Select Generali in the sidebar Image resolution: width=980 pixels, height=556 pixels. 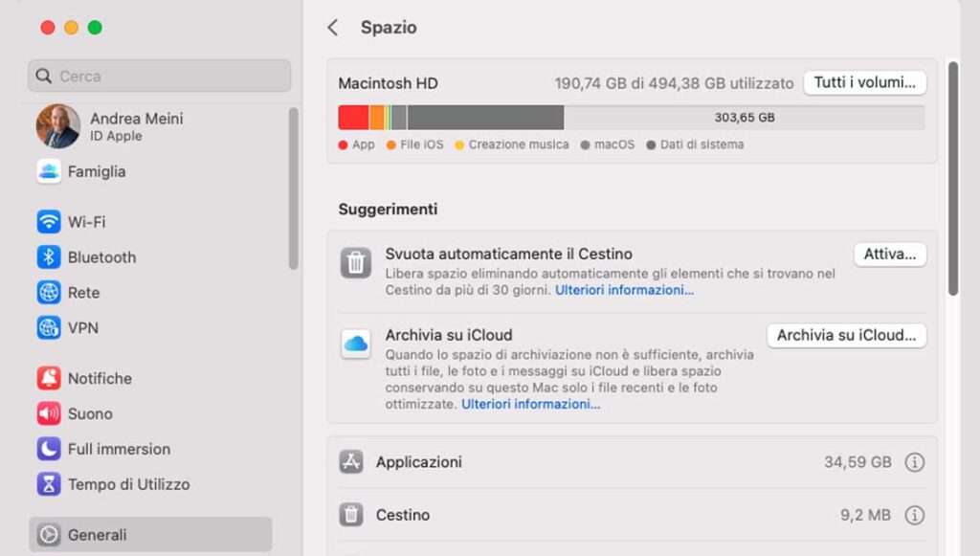click(x=150, y=535)
